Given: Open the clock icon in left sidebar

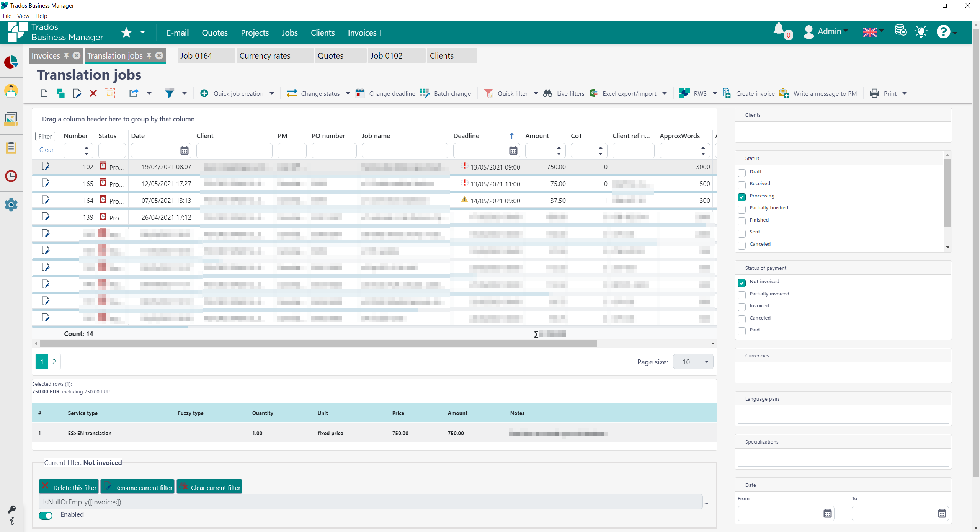Looking at the screenshot, I should (x=11, y=176).
